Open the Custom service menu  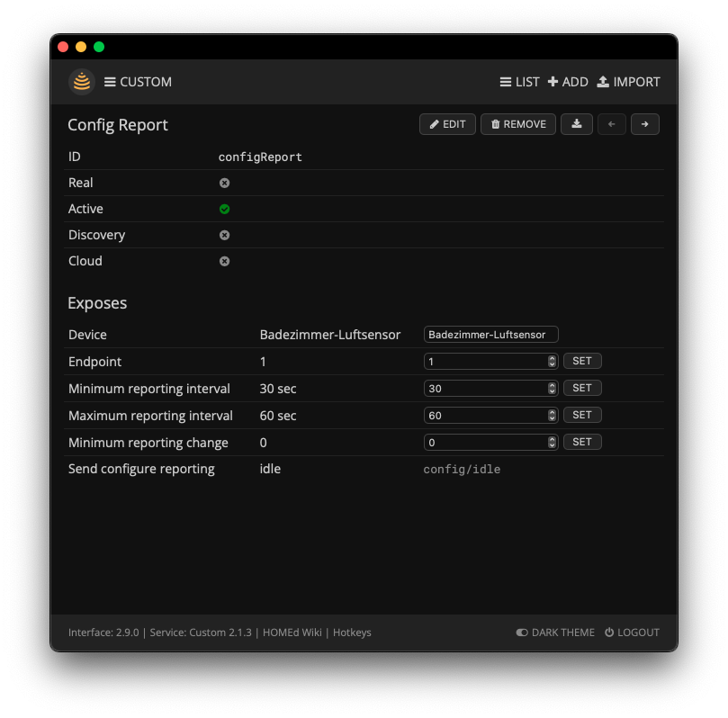[x=138, y=82]
